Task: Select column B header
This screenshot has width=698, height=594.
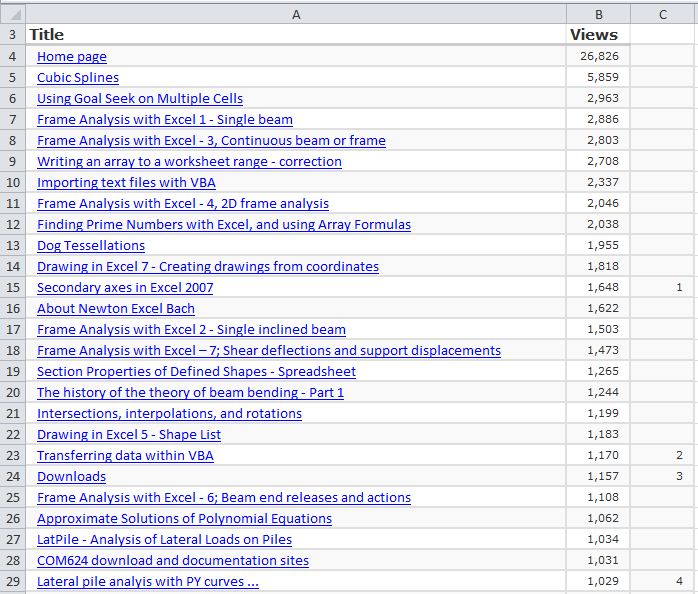Action: [x=598, y=13]
